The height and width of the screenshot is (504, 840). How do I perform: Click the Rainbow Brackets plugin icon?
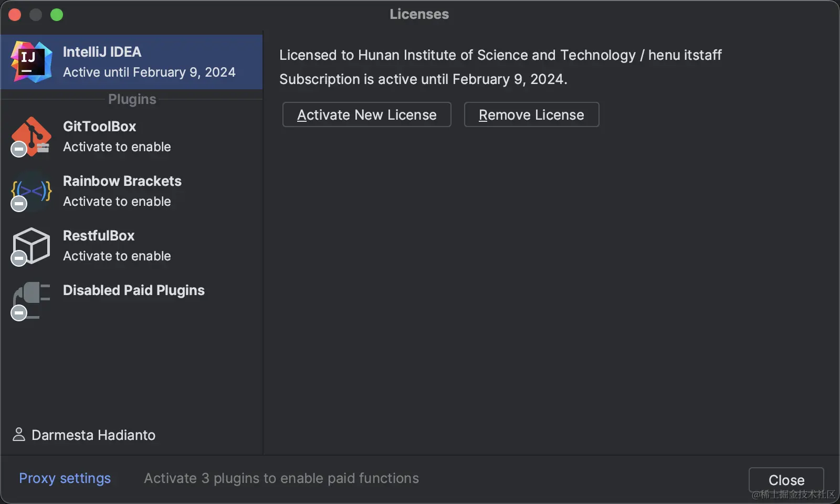(x=33, y=190)
